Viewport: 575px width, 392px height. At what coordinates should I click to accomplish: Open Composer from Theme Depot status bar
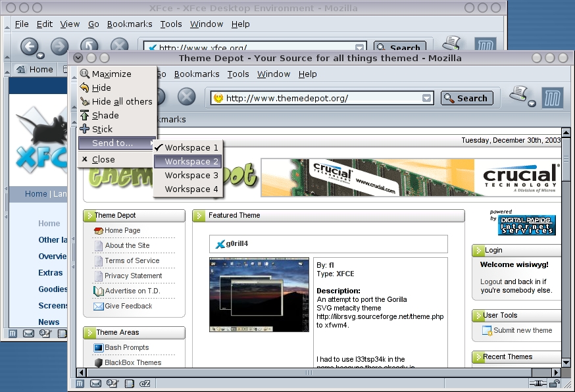click(113, 383)
